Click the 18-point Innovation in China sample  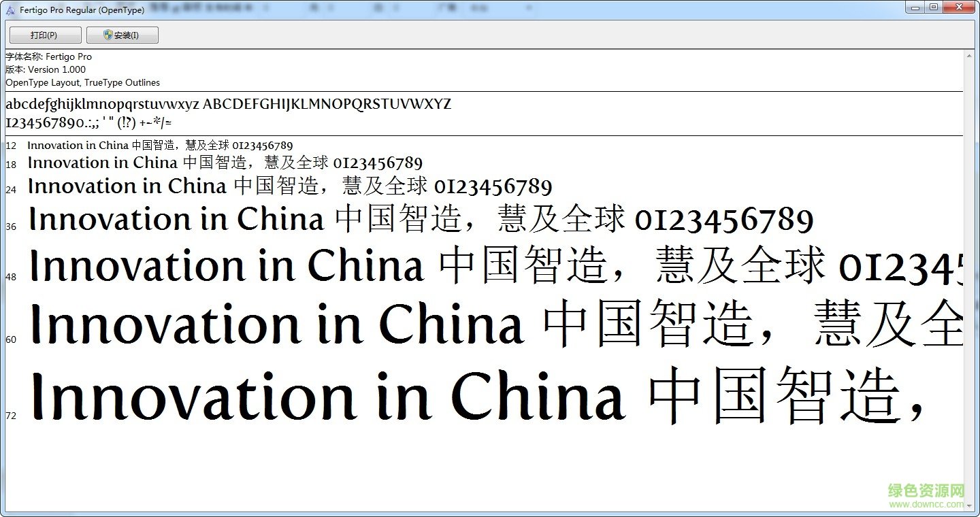[x=225, y=163]
